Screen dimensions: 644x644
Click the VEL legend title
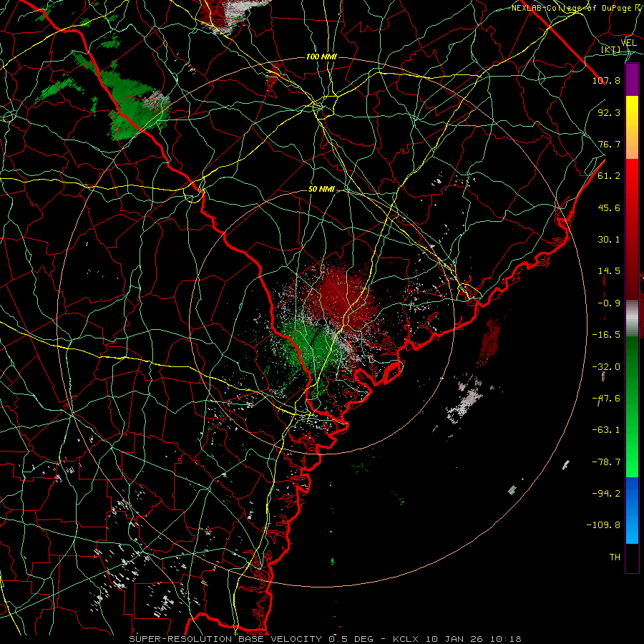(x=628, y=43)
